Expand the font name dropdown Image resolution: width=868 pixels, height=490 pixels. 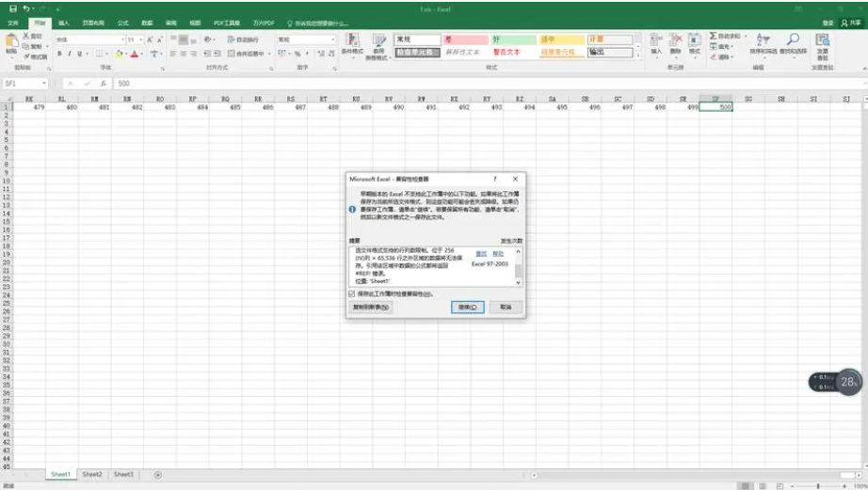click(x=122, y=40)
